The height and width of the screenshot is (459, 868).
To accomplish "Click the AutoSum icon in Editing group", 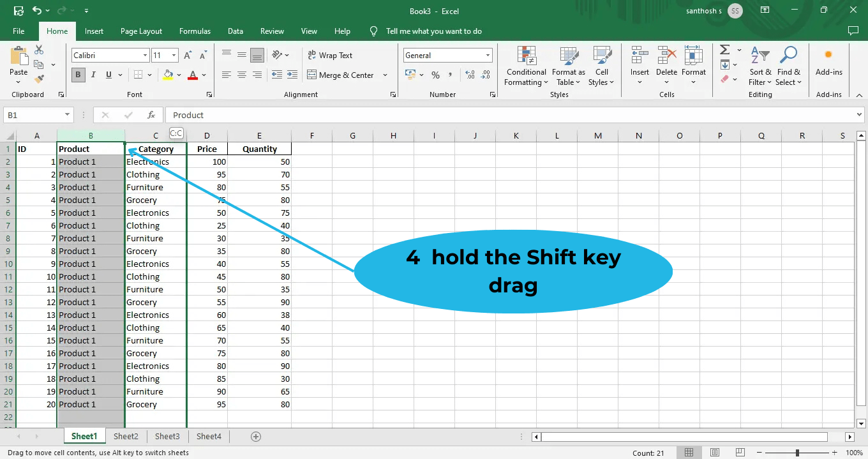I will pyautogui.click(x=726, y=50).
